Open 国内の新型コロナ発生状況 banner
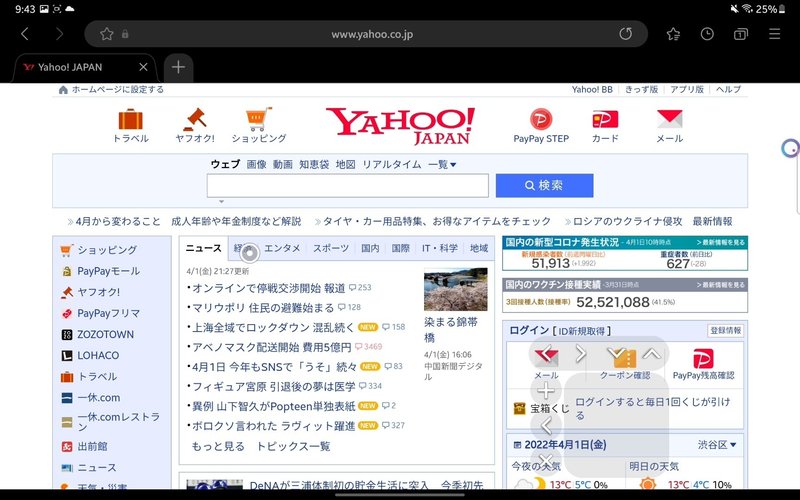 (625, 253)
